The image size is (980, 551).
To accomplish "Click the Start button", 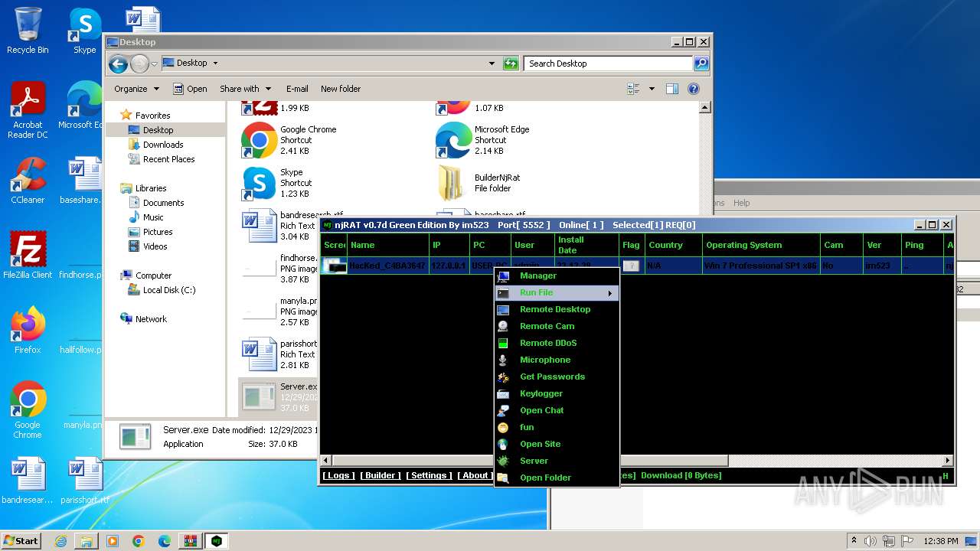I will coord(21,540).
